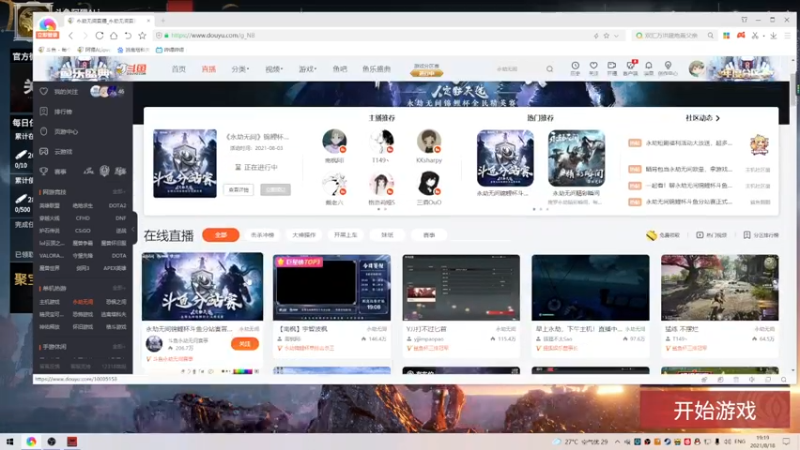The image size is (800, 450).
Task: Expand 全部 next to 手游休闲 section
Action: [x=119, y=347]
